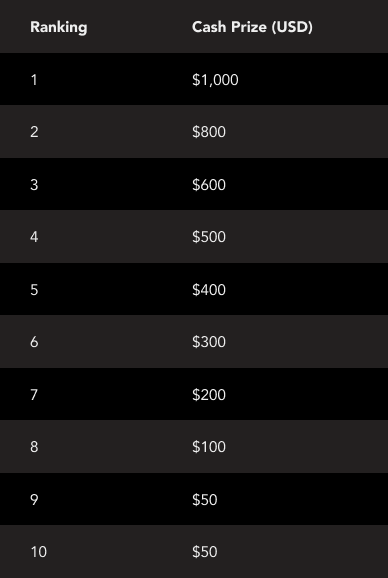Select the $800 prize cell
This screenshot has height=578, width=388.
(x=209, y=132)
